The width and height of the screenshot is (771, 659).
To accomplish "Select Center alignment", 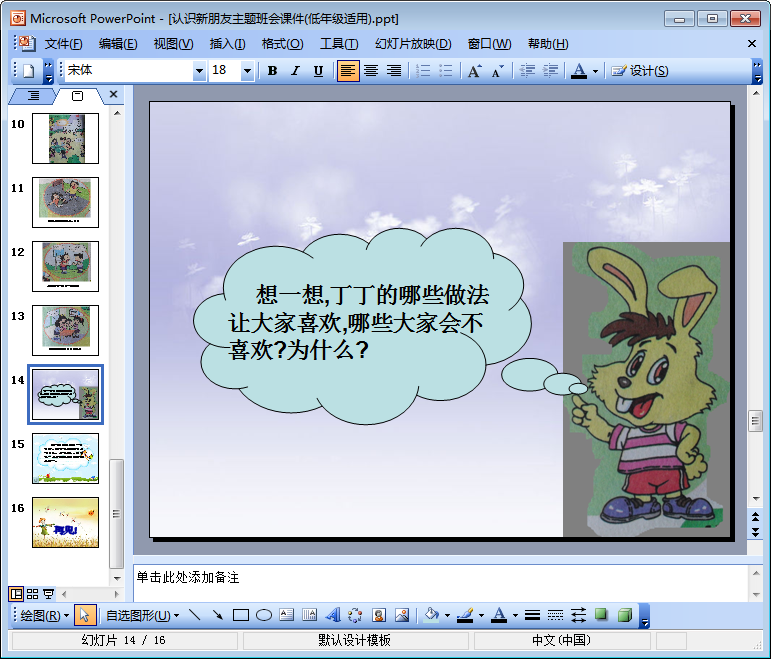I will tap(371, 71).
